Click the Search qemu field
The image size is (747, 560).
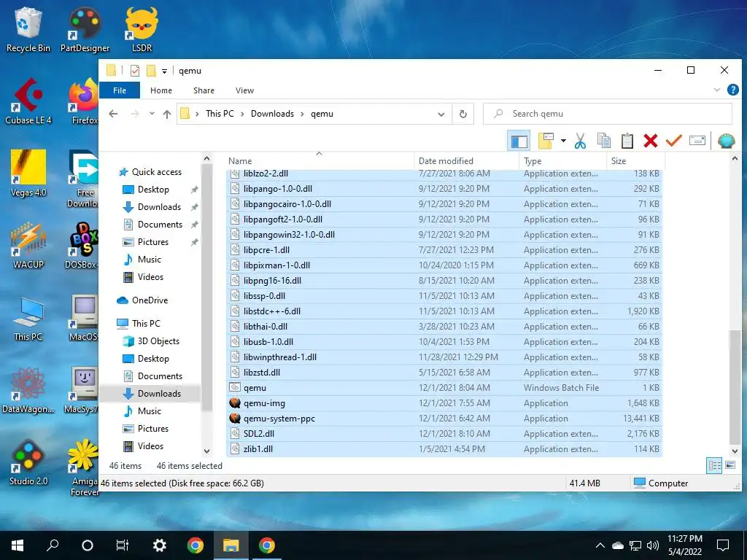coord(608,114)
